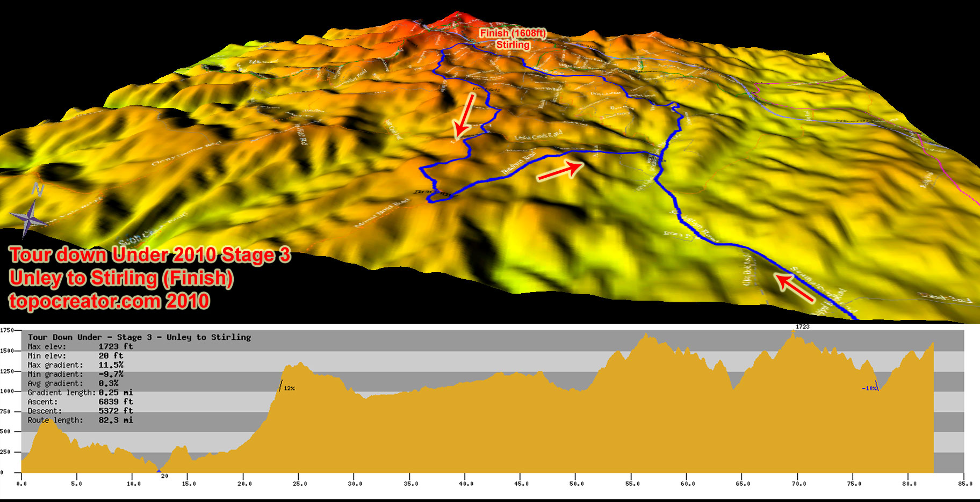This screenshot has height=502, width=980.
Task: Click the '750' elevation axis label
Action: click(5, 411)
